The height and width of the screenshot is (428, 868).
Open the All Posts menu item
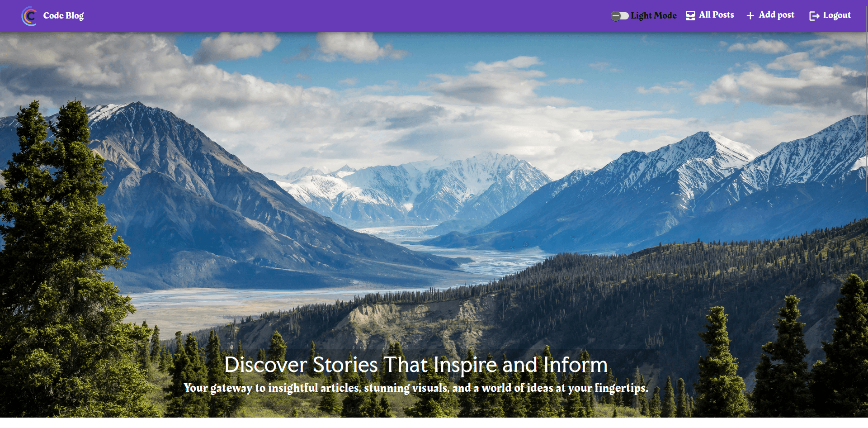tap(716, 15)
